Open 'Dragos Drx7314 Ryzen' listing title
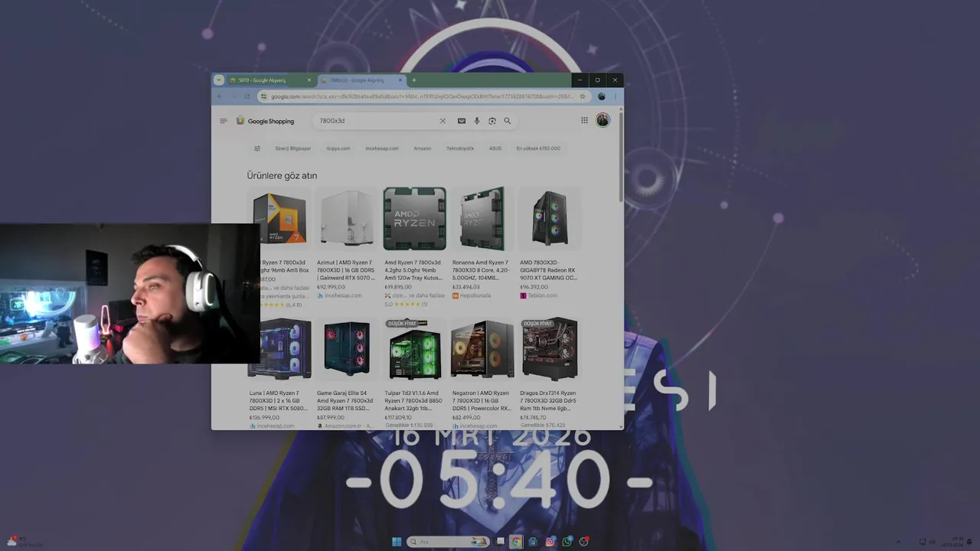The width and height of the screenshot is (980, 551). tap(548, 401)
